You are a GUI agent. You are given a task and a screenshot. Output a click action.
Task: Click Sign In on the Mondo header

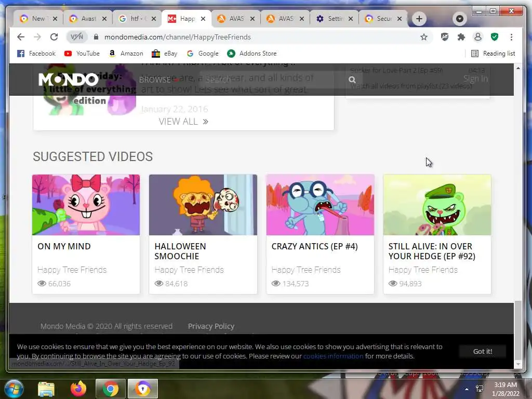(476, 79)
